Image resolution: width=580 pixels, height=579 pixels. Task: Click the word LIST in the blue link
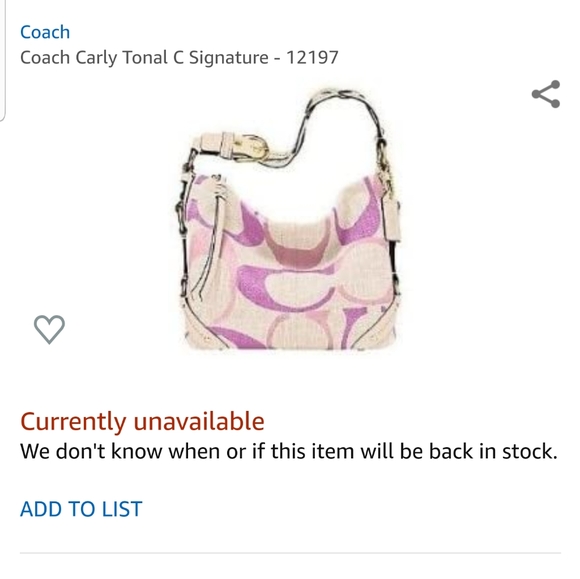pos(122,509)
